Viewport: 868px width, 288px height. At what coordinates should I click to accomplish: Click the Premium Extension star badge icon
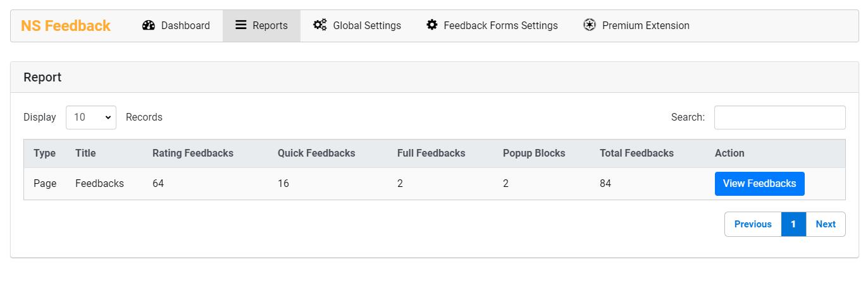[x=590, y=25]
